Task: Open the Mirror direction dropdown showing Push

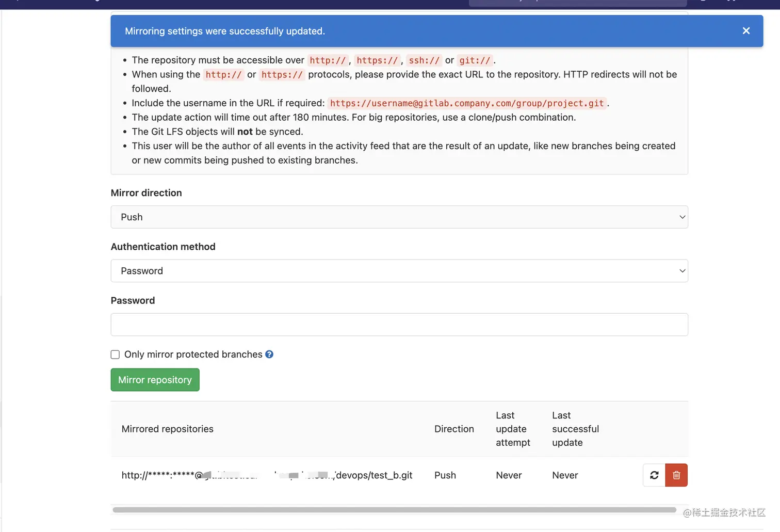Action: [x=399, y=217]
